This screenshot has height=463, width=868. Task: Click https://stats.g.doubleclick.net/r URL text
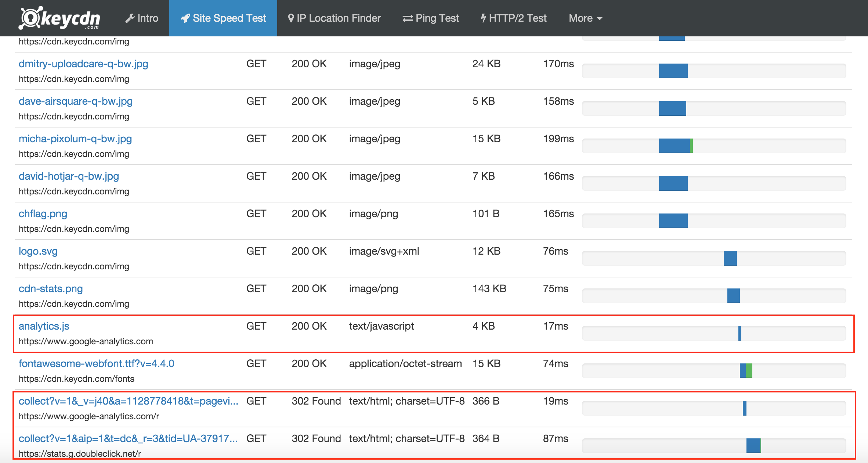[80, 454]
